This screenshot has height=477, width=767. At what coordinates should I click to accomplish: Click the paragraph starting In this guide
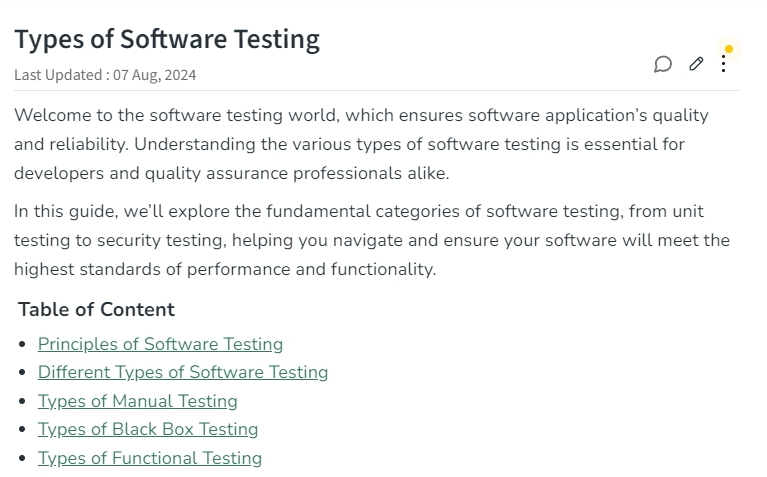(x=372, y=240)
